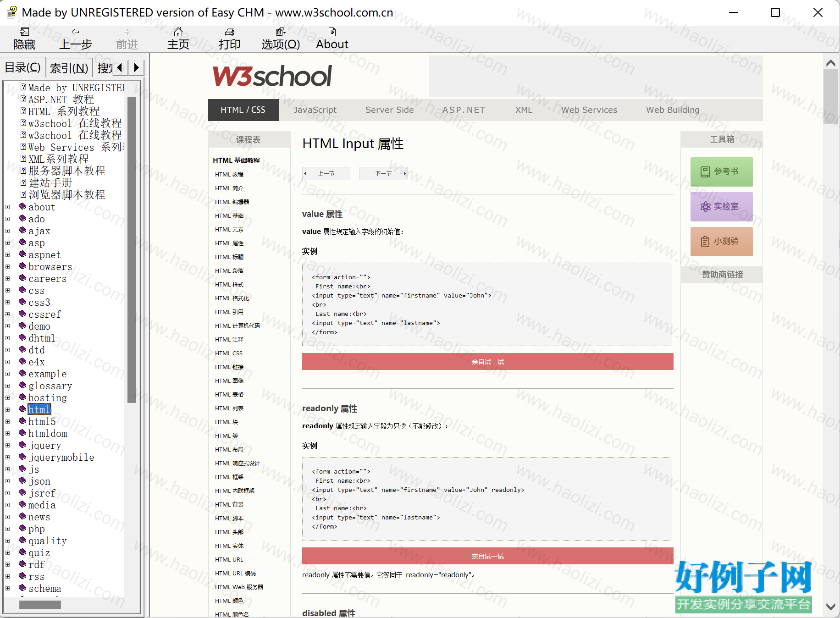Open the 'HTML 表格' course link
The width and height of the screenshot is (840, 618).
(x=229, y=394)
